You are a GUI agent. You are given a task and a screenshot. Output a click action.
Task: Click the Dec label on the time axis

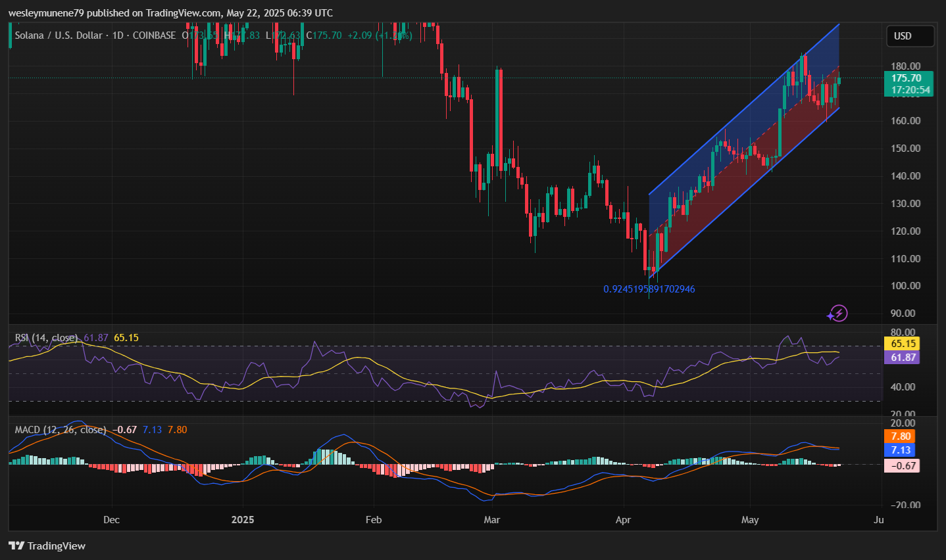111,520
